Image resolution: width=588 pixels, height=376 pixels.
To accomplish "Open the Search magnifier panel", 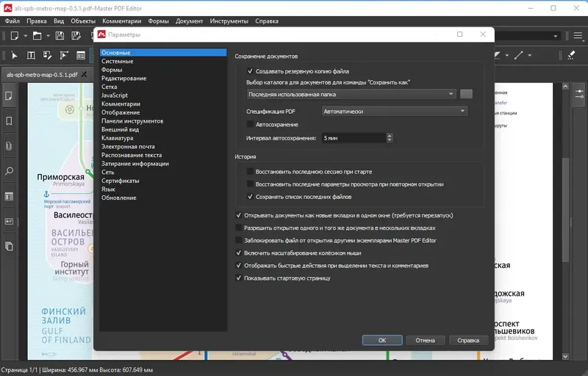I will point(9,171).
